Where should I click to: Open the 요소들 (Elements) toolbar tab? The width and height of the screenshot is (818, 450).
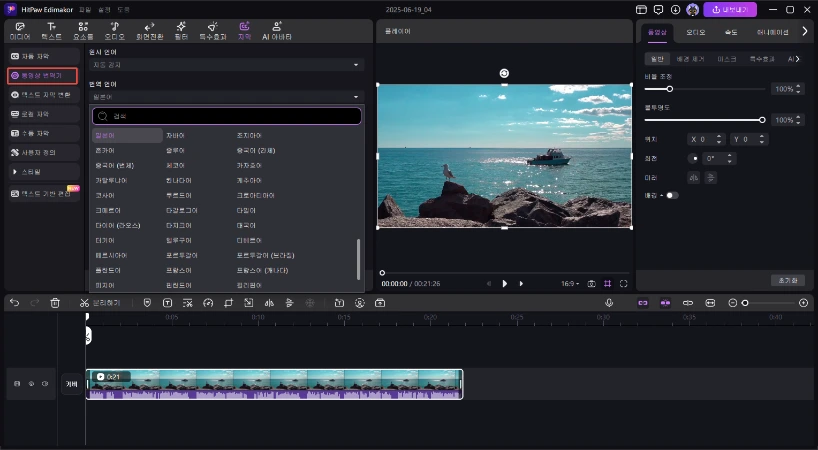[x=83, y=31]
